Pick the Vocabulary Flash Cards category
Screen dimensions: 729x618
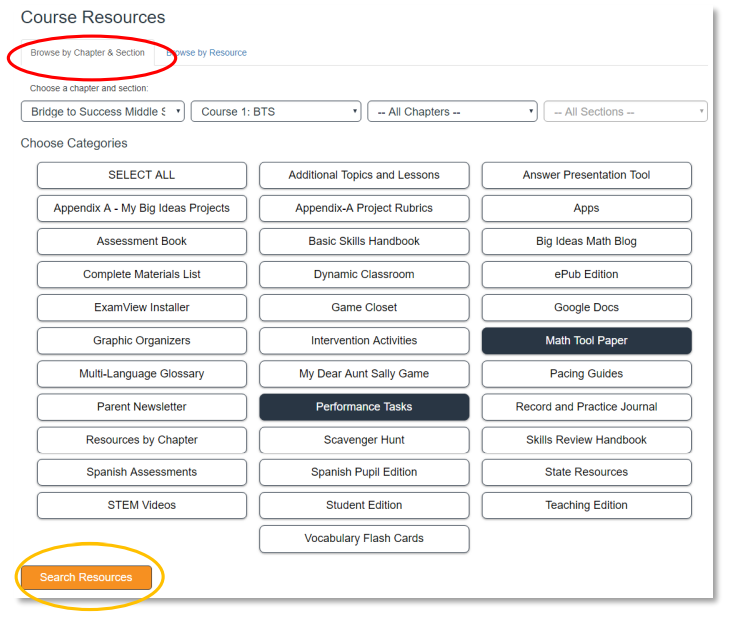(364, 539)
